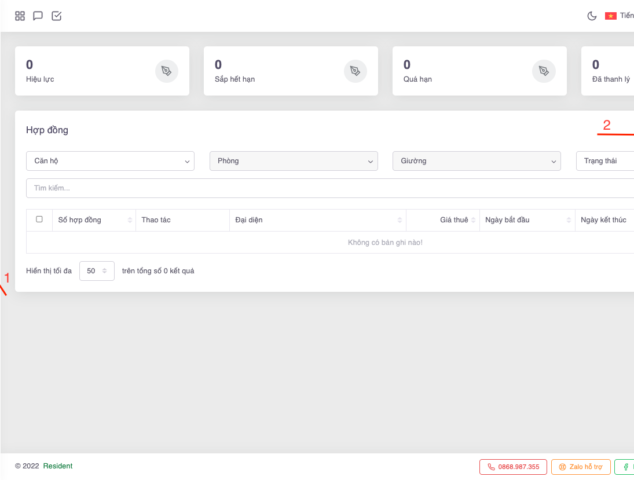Open the chat messages icon

point(38,16)
